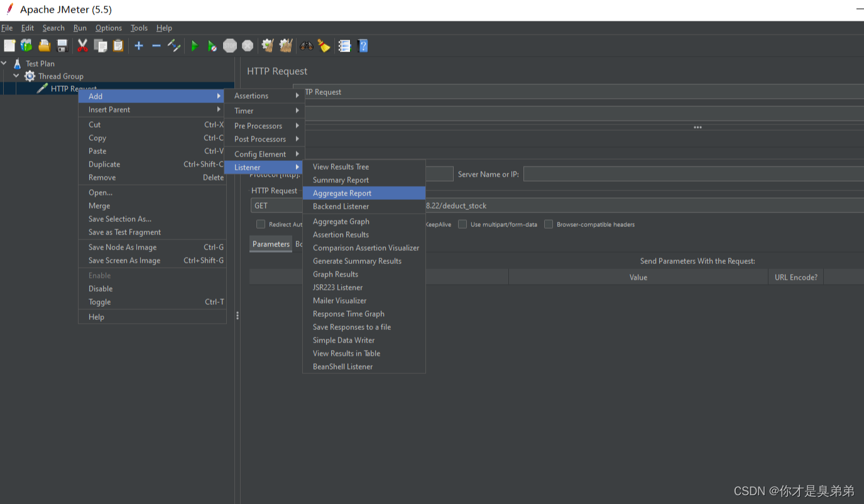The width and height of the screenshot is (864, 504).
Task: Expand the Pre Processors submenu
Action: 264,126
